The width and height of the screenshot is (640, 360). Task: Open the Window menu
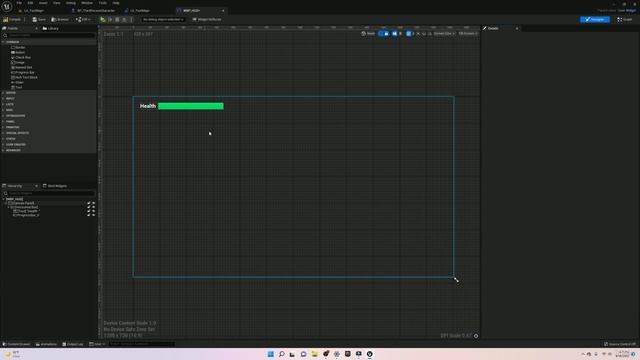(87, 3)
